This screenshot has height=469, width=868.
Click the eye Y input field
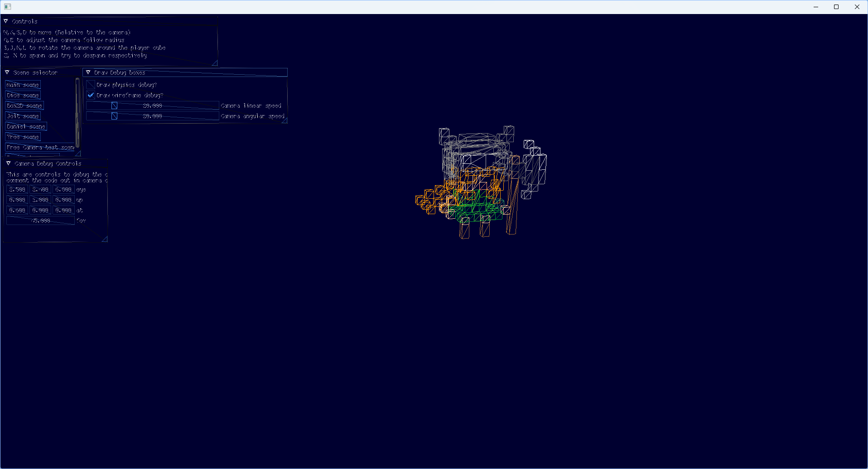point(40,189)
